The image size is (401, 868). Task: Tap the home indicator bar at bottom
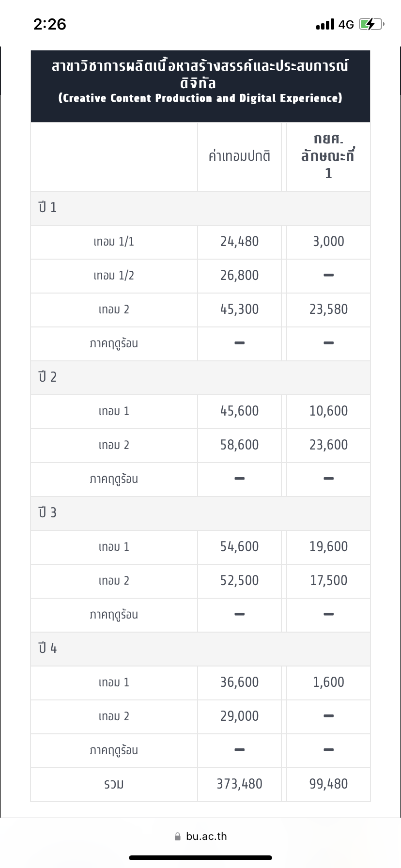200,858
